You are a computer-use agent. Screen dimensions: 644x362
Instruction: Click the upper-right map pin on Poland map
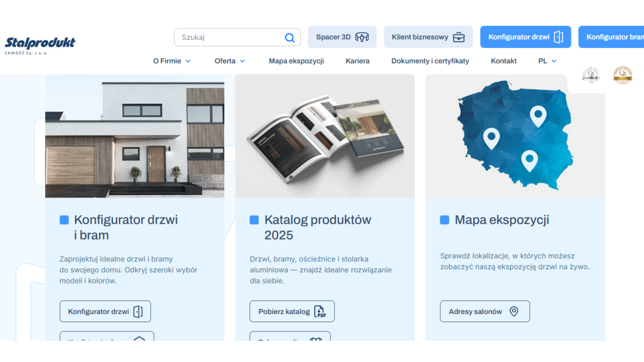click(x=538, y=116)
